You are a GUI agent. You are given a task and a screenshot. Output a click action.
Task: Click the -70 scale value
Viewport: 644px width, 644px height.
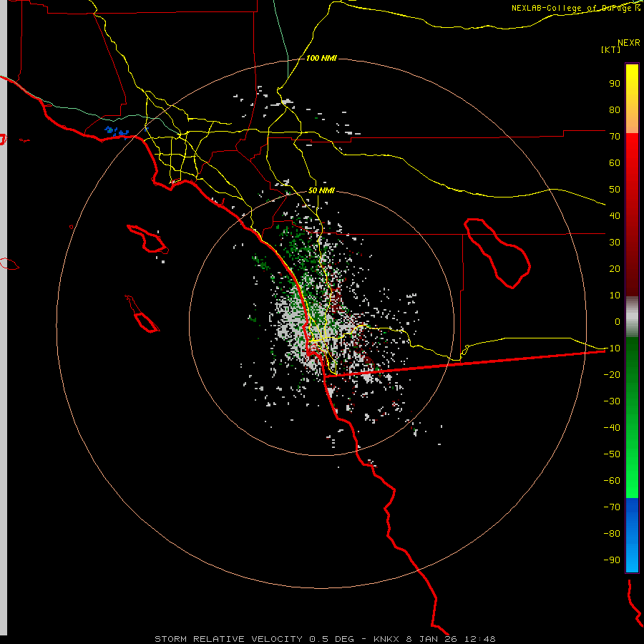point(612,507)
